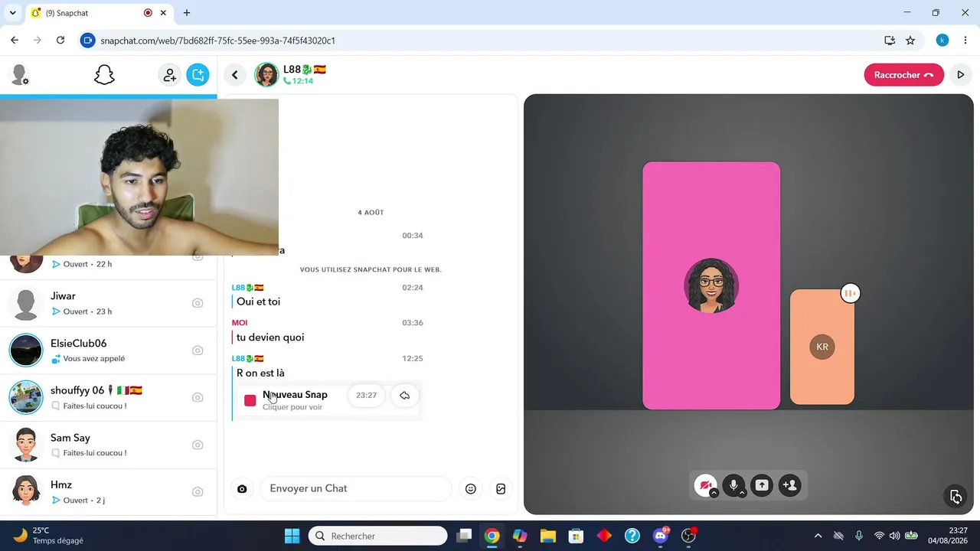Open L88 Bitmoji avatar in chat header
Screen dimensions: 980x551
point(266,74)
